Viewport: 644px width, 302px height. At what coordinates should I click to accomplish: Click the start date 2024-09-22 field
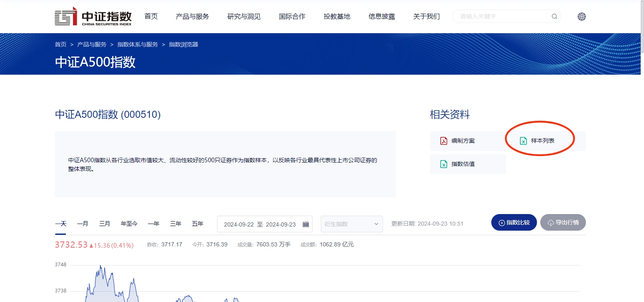coord(239,224)
